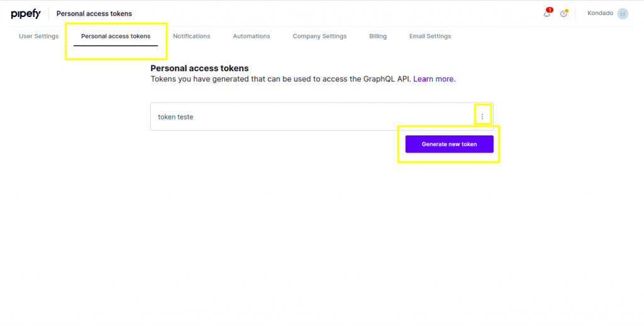
Task: Click the red unread notification badge
Action: [x=550, y=10]
